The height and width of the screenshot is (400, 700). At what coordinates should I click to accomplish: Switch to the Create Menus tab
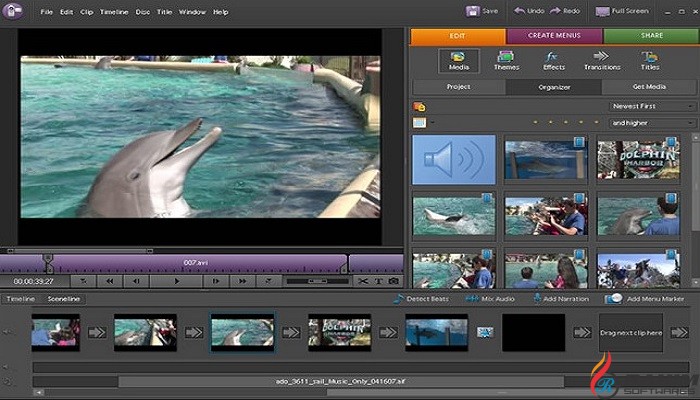[x=553, y=36]
